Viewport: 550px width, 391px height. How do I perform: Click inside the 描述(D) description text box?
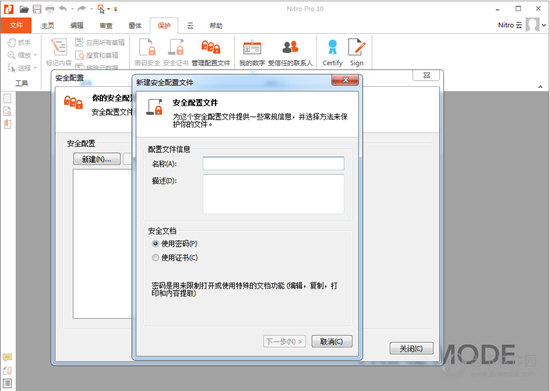click(273, 194)
